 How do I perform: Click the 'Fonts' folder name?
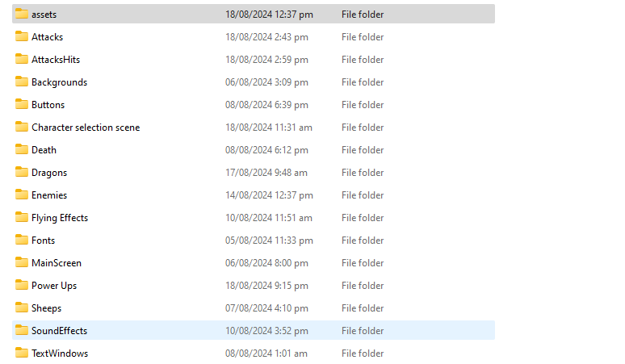tap(43, 241)
